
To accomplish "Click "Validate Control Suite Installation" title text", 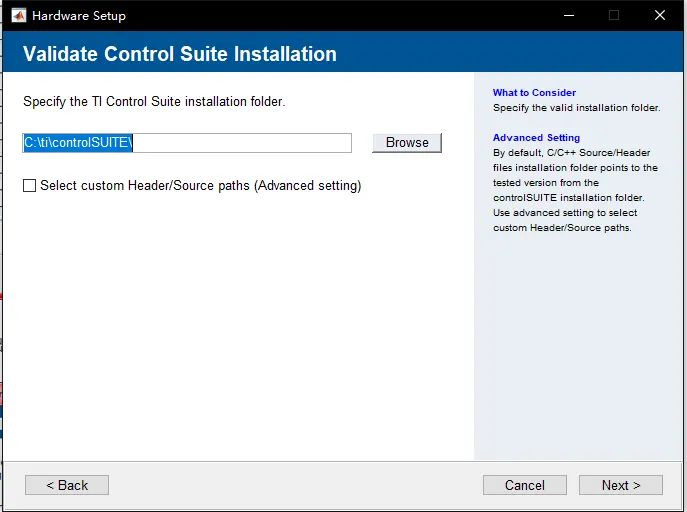I will coord(180,54).
